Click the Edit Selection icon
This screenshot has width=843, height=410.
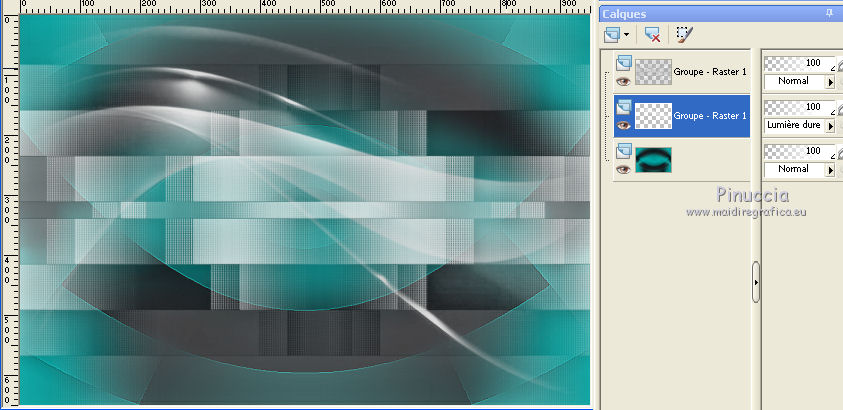coord(684,35)
